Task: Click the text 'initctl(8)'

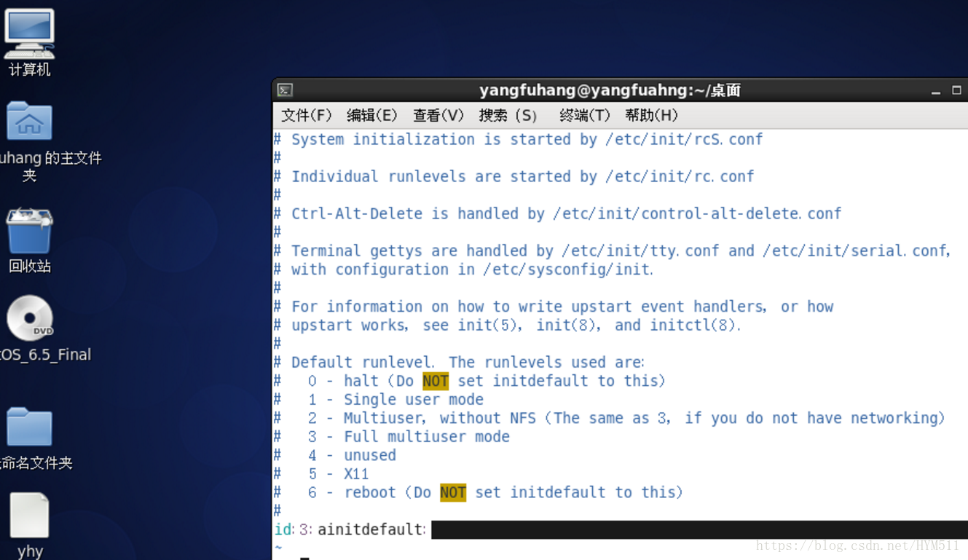Action: point(693,325)
